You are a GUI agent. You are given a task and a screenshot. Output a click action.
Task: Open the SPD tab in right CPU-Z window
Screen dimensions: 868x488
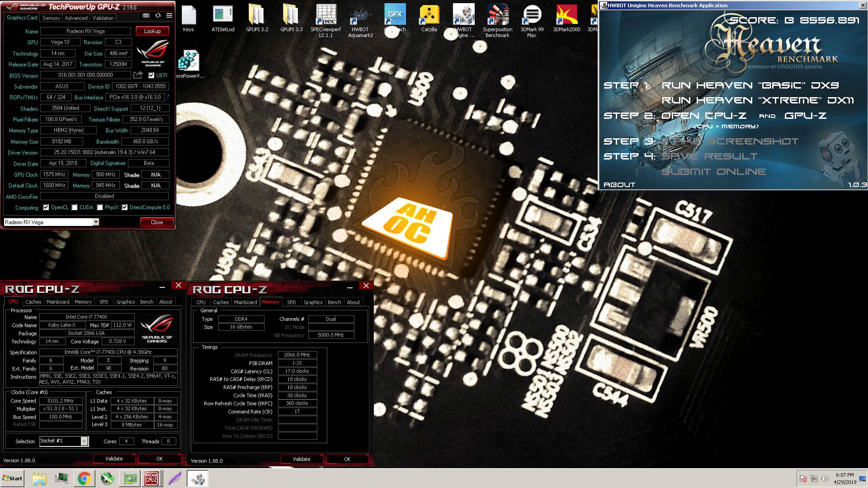click(292, 302)
